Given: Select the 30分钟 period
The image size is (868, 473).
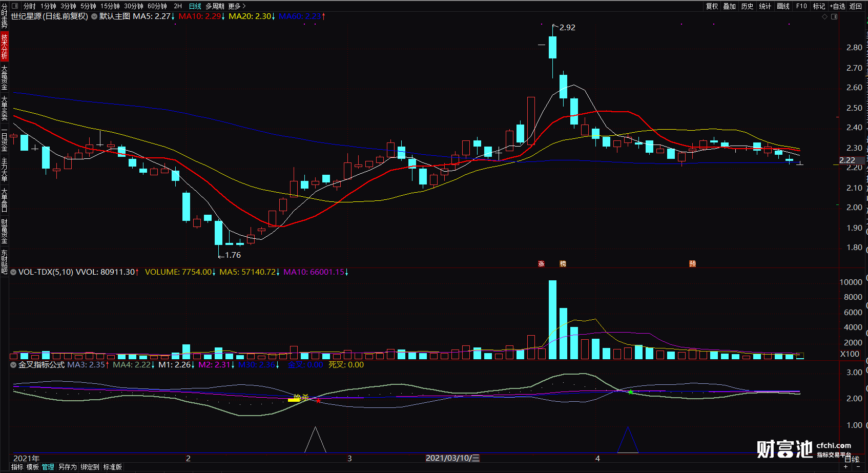Looking at the screenshot, I should click(x=133, y=6).
